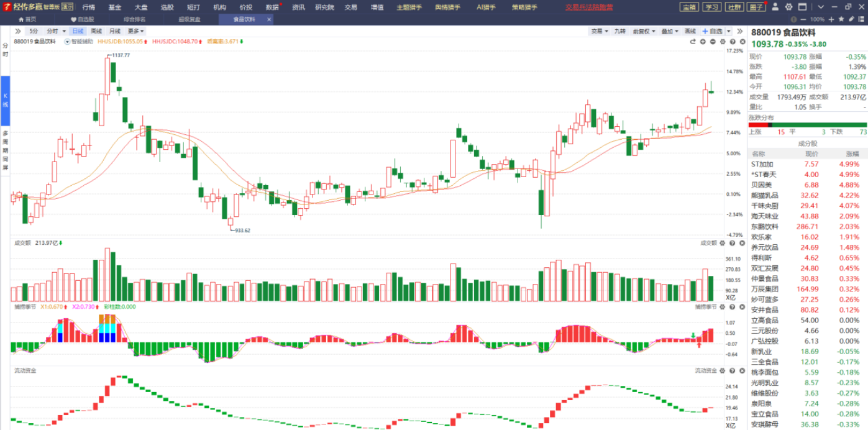Select the 月线 monthly period
This screenshot has height=430, width=868.
[x=115, y=31]
